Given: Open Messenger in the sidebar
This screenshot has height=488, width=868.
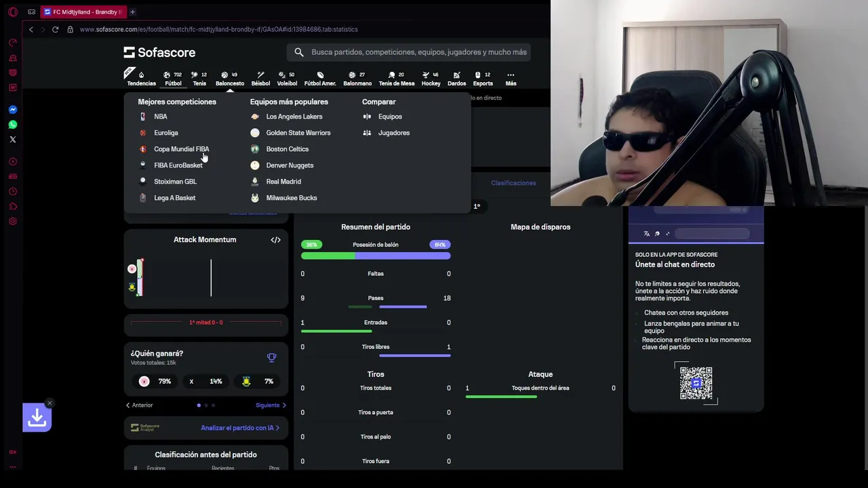Looking at the screenshot, I should (12, 110).
